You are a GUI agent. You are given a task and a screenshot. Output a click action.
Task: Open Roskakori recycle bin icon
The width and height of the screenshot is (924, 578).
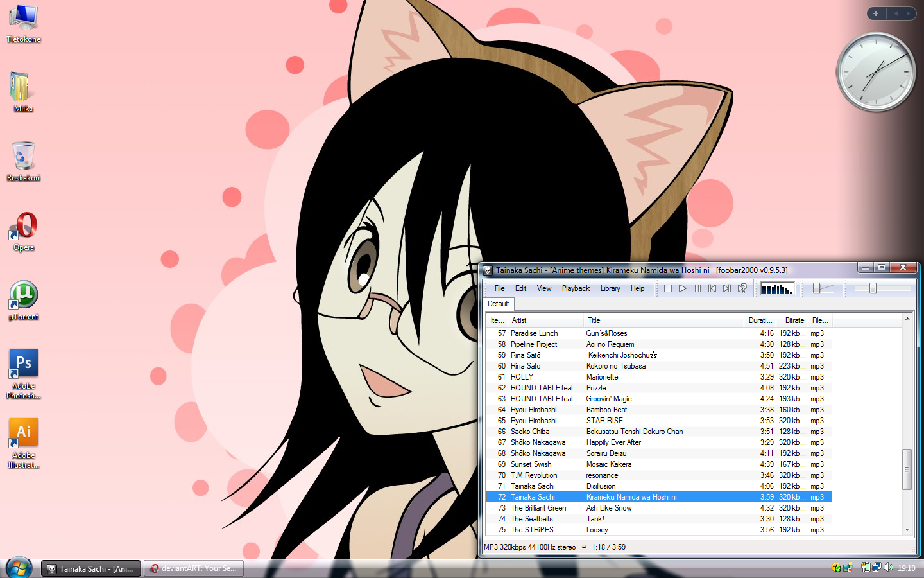point(24,162)
